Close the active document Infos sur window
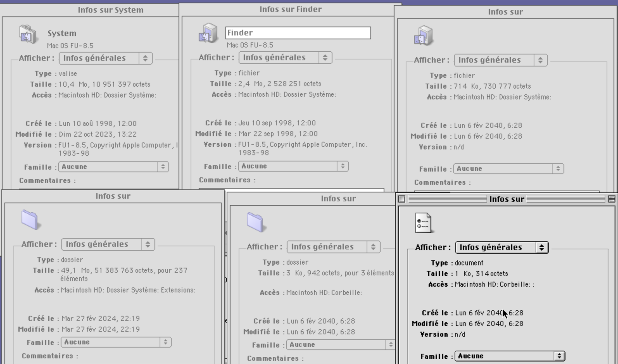Screen dimensions: 618x364 coord(402,199)
